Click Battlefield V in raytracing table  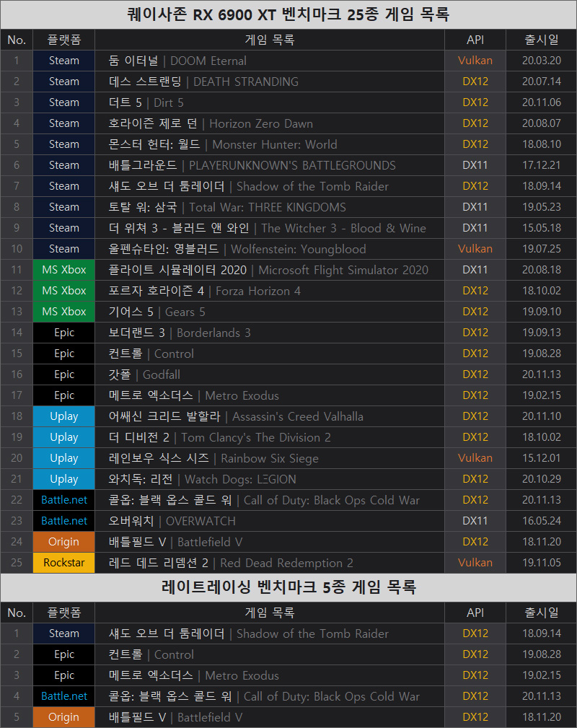pyautogui.click(x=270, y=717)
